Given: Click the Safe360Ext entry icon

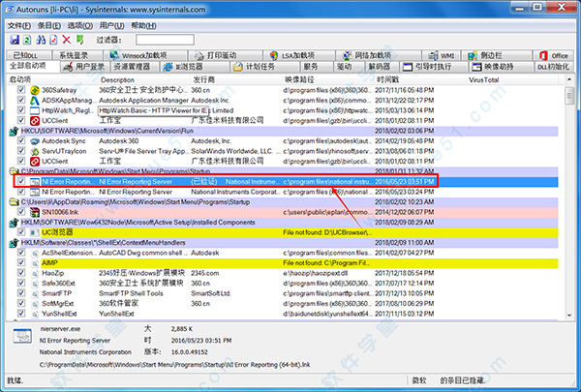Looking at the screenshot, I should (35, 284).
